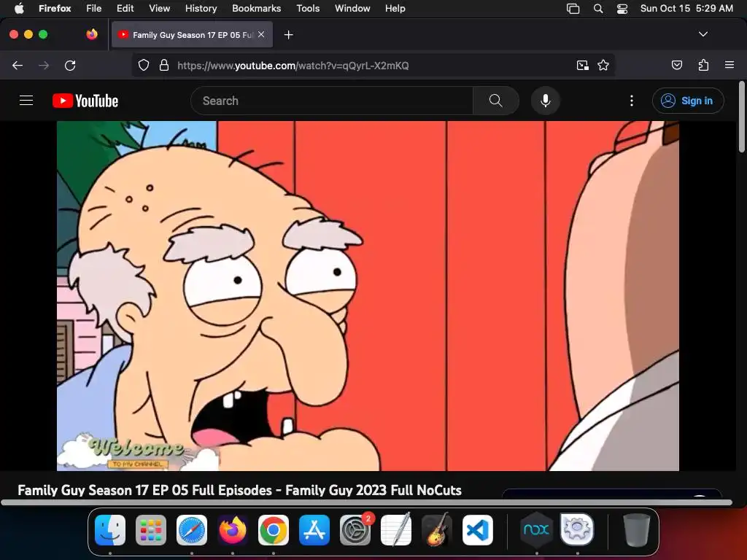
Task: Focus the YouTube Search field
Action: 332,101
